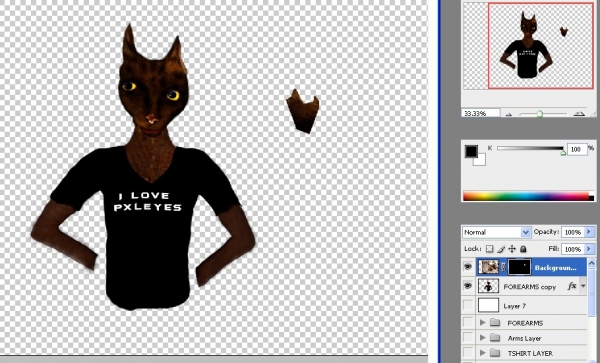Viewport: 600px width, 363px height.
Task: Select the Background layer name
Action: pos(556,267)
